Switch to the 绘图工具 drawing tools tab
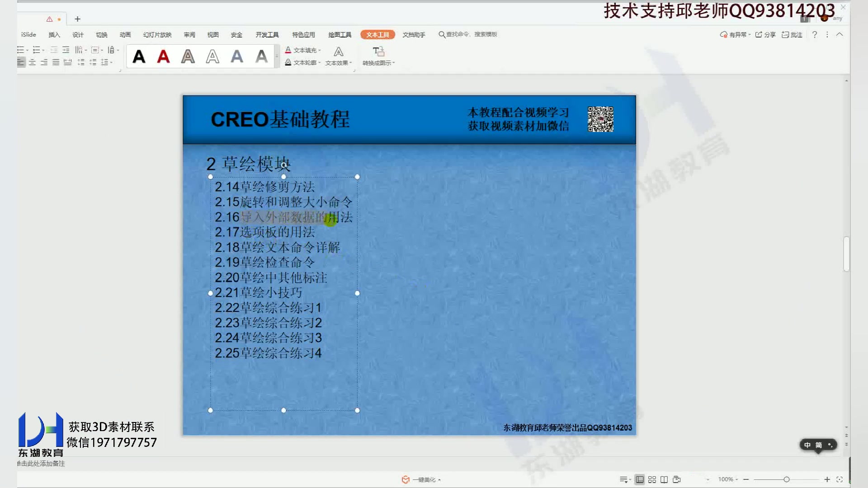The image size is (868, 488). tap(340, 35)
